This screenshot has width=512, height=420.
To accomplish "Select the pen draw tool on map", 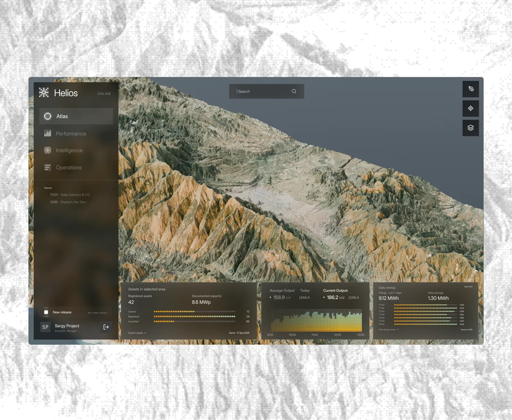I will point(471,89).
